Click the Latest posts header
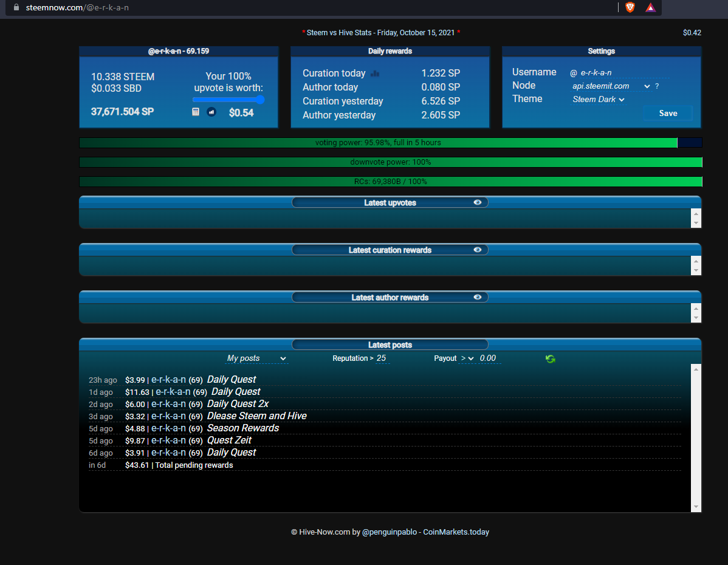This screenshot has height=565, width=728. coord(390,344)
